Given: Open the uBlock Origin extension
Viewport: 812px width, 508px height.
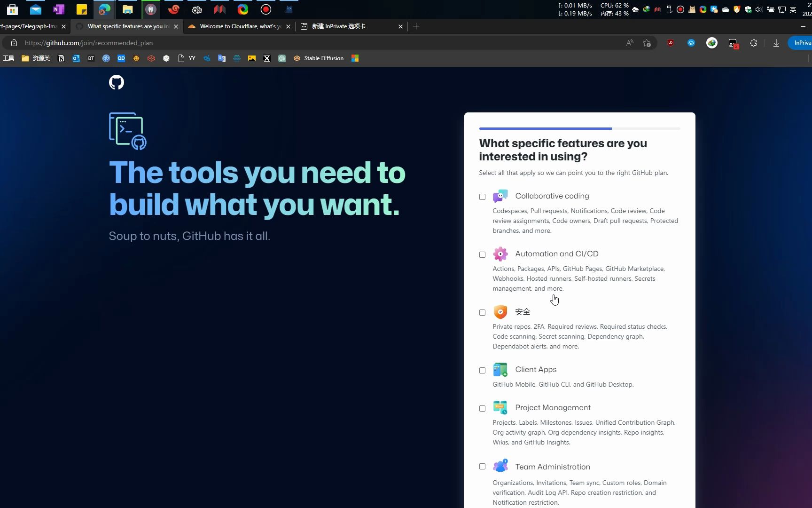Looking at the screenshot, I should [x=671, y=43].
